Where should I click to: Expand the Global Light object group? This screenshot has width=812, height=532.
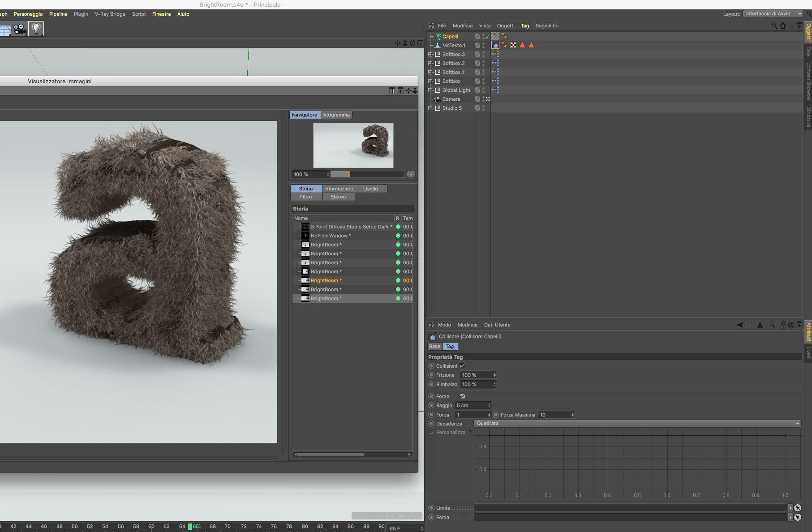tap(430, 90)
